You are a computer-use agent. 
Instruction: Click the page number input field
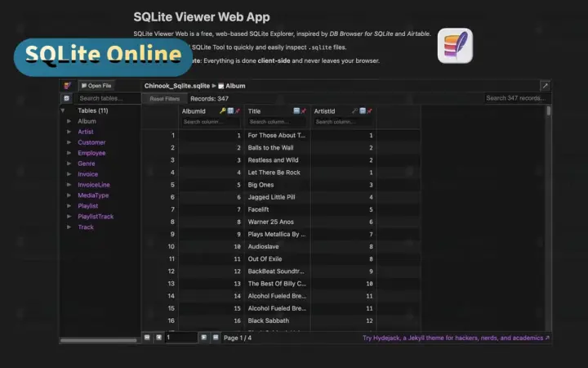(x=181, y=337)
